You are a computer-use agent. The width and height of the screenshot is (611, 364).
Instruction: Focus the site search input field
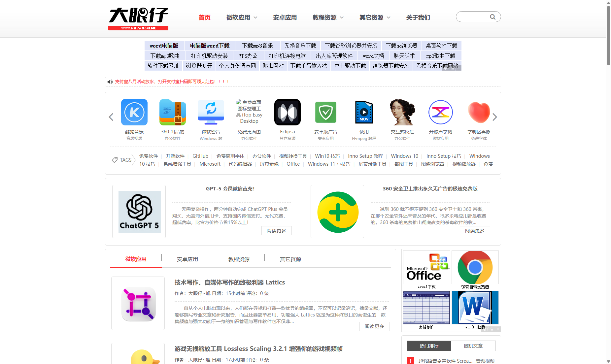474,17
